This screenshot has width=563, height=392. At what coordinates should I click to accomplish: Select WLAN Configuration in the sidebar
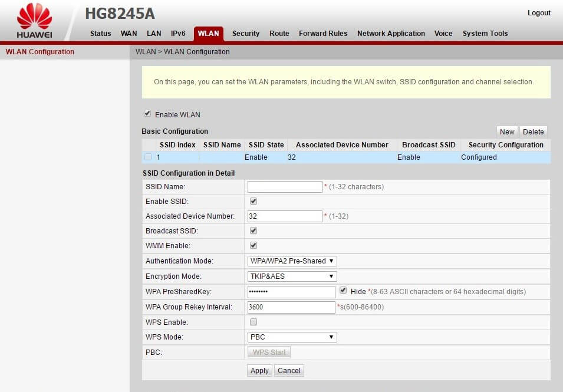pos(40,52)
